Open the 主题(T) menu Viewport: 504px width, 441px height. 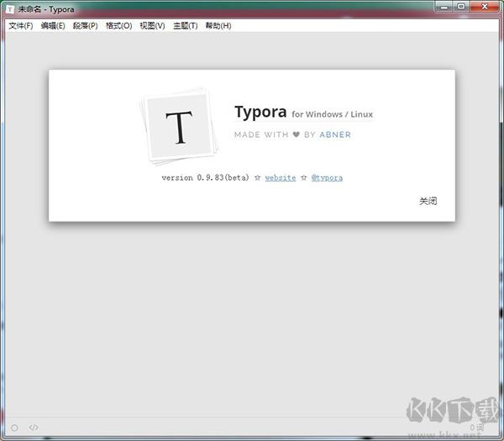185,26
